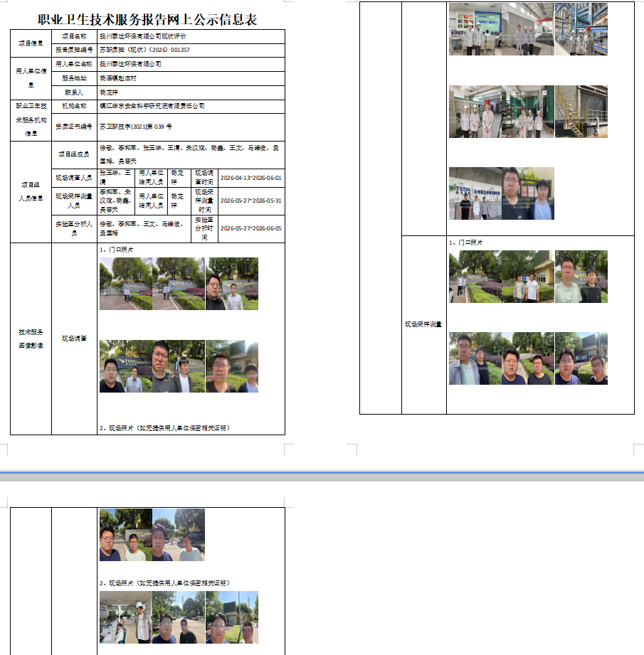Viewport: 644px width, 655px height.
Task: Click the 服务地址 label cell
Action: pos(75,78)
